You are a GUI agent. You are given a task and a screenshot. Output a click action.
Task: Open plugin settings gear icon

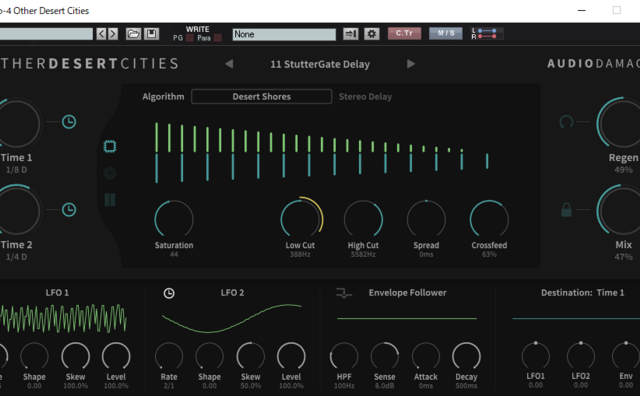click(x=371, y=34)
